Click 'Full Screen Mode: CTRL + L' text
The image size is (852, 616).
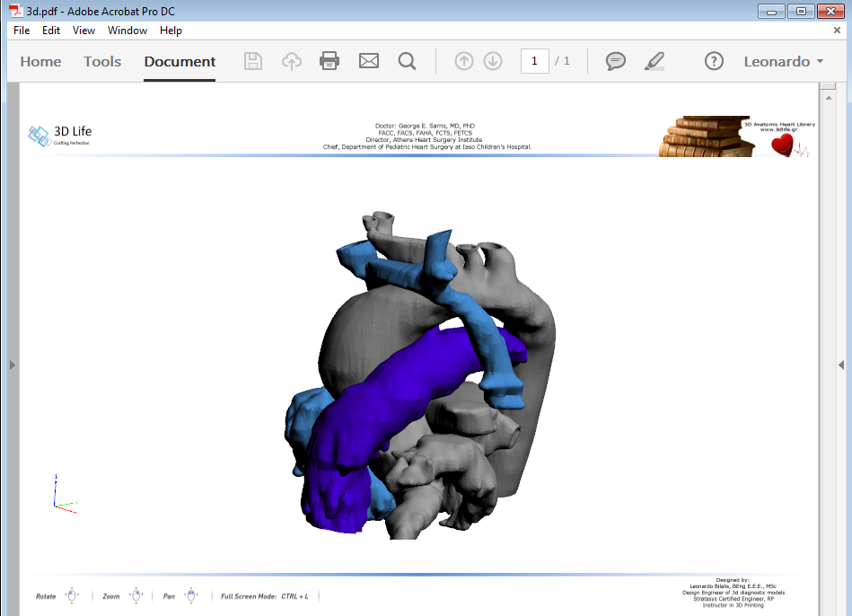(265, 596)
